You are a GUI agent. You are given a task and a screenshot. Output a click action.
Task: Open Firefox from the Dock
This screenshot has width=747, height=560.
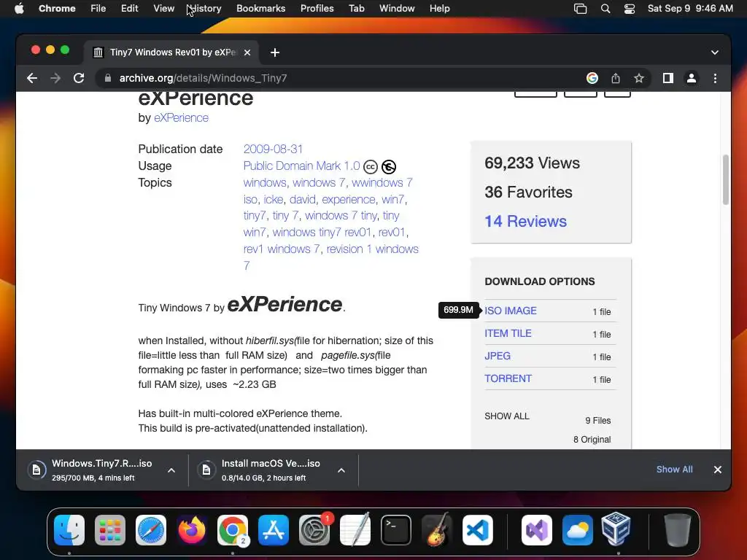192,530
